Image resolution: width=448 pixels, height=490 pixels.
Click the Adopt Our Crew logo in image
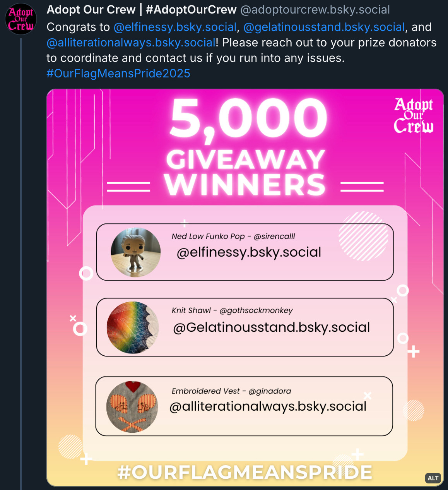(x=414, y=115)
